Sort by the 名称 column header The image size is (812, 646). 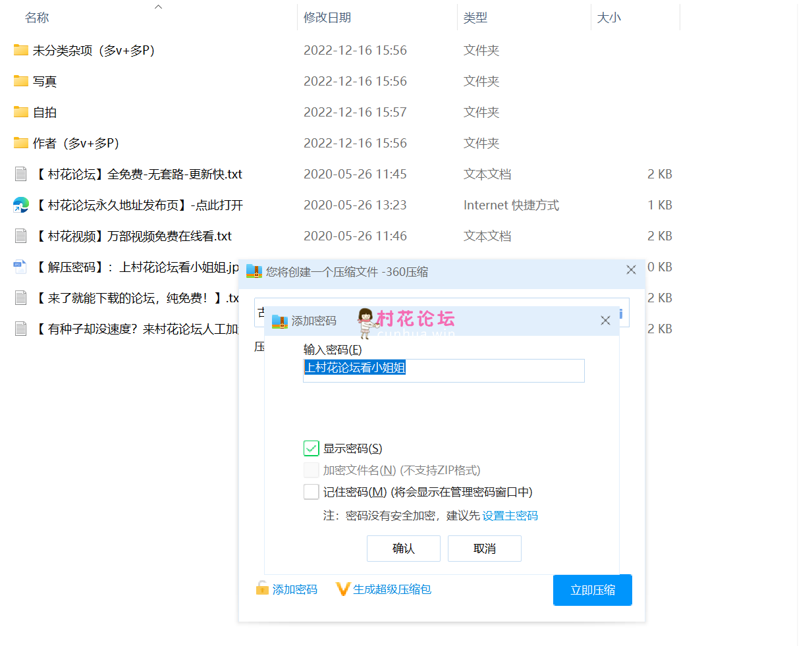tap(37, 18)
